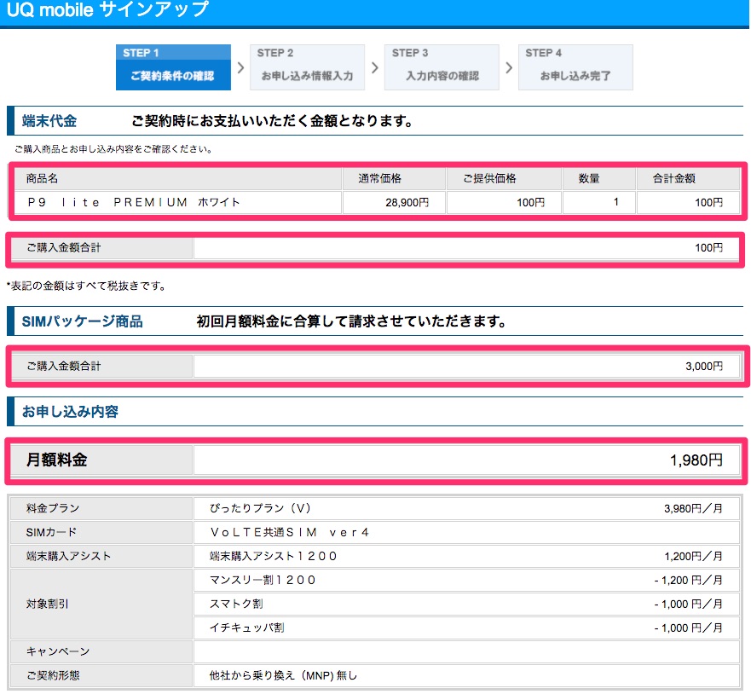This screenshot has height=700, width=751.
Task: Click the 端末購入アシスト１２００ value
Action: pyautogui.click(x=274, y=556)
